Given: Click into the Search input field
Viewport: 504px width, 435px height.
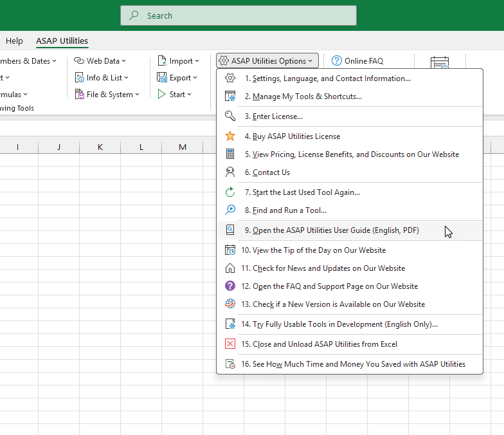Looking at the screenshot, I should tap(239, 15).
